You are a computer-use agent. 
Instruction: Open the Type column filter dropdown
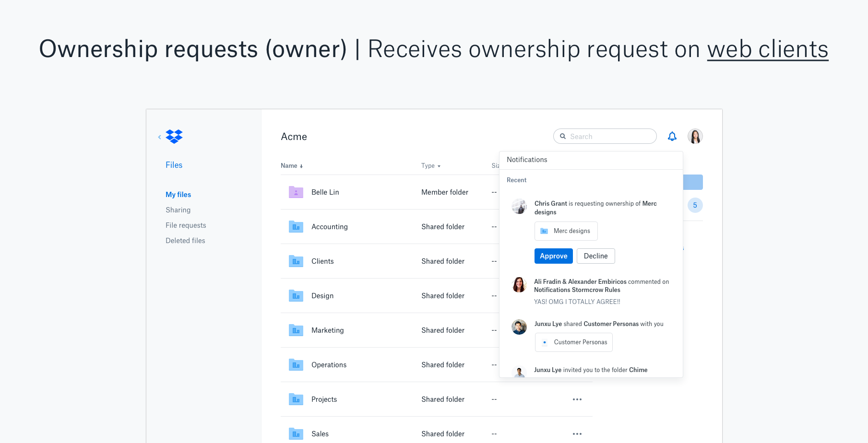pyautogui.click(x=430, y=165)
